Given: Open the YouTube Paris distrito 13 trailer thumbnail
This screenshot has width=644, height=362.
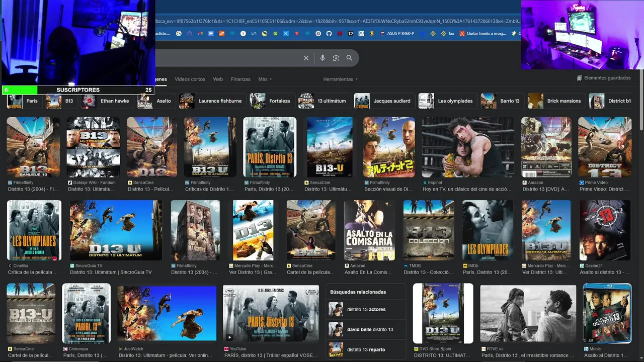Looking at the screenshot, I should click(x=271, y=313).
